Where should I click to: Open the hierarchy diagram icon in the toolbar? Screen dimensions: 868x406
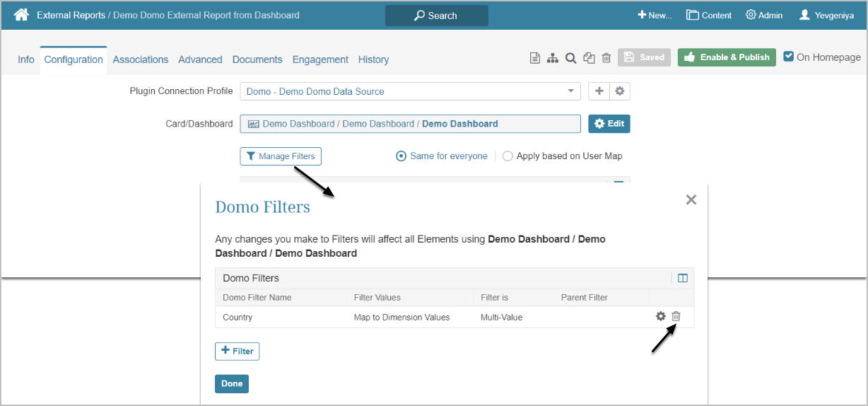[553, 58]
